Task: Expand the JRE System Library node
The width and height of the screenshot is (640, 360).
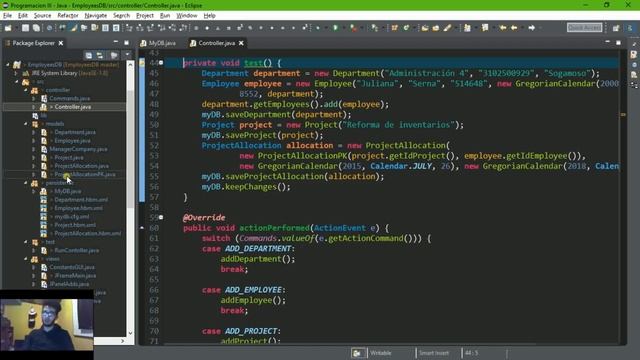Action: click(x=16, y=73)
